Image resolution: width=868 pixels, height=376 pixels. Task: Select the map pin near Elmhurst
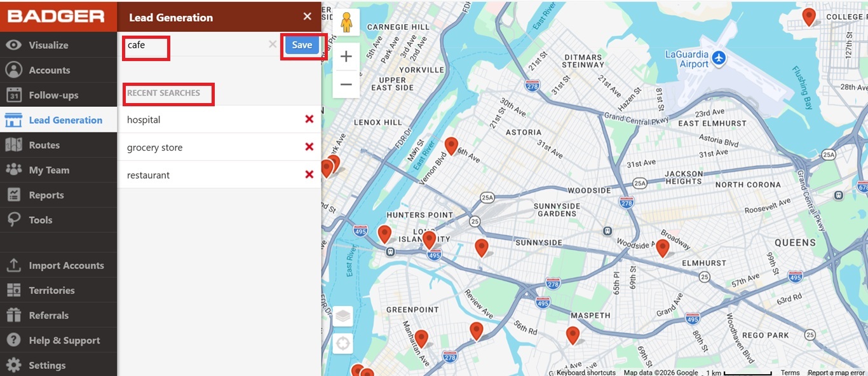(x=663, y=247)
